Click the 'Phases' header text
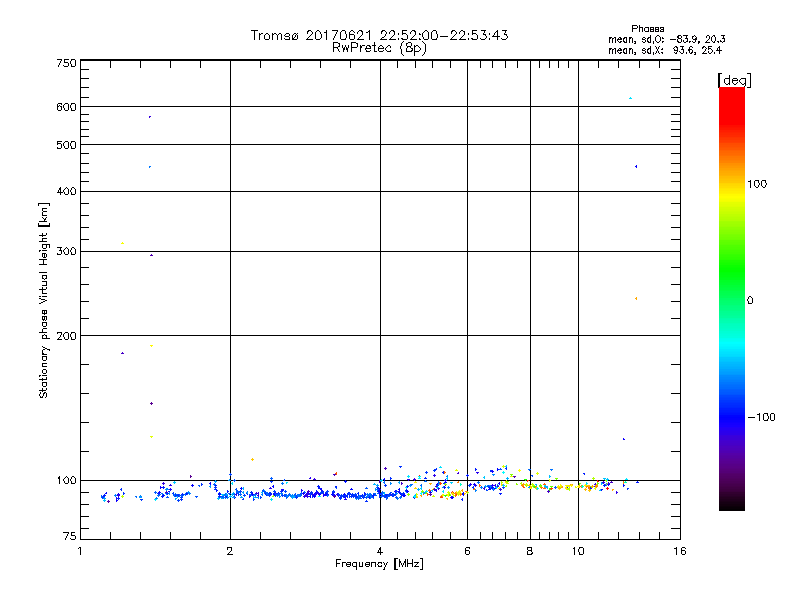This screenshot has width=800, height=600. (647, 29)
